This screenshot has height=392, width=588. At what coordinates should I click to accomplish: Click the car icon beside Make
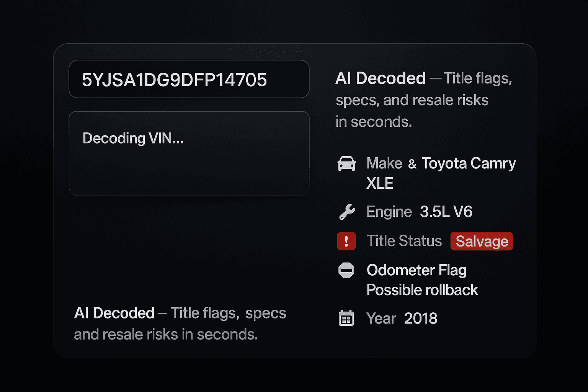346,163
